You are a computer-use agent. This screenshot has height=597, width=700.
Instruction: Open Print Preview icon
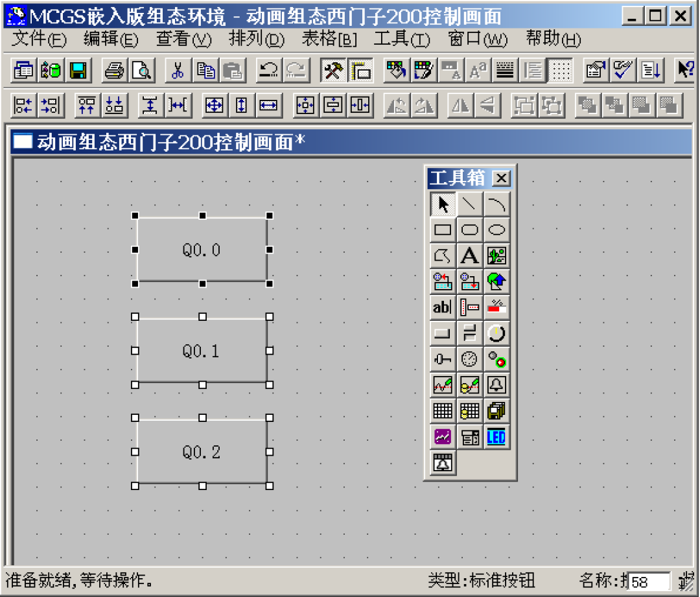(142, 70)
